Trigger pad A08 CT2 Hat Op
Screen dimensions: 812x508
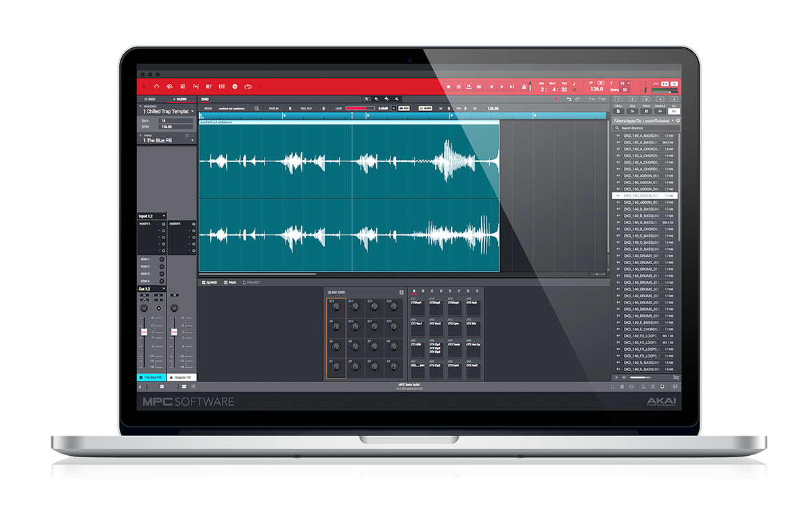(473, 350)
